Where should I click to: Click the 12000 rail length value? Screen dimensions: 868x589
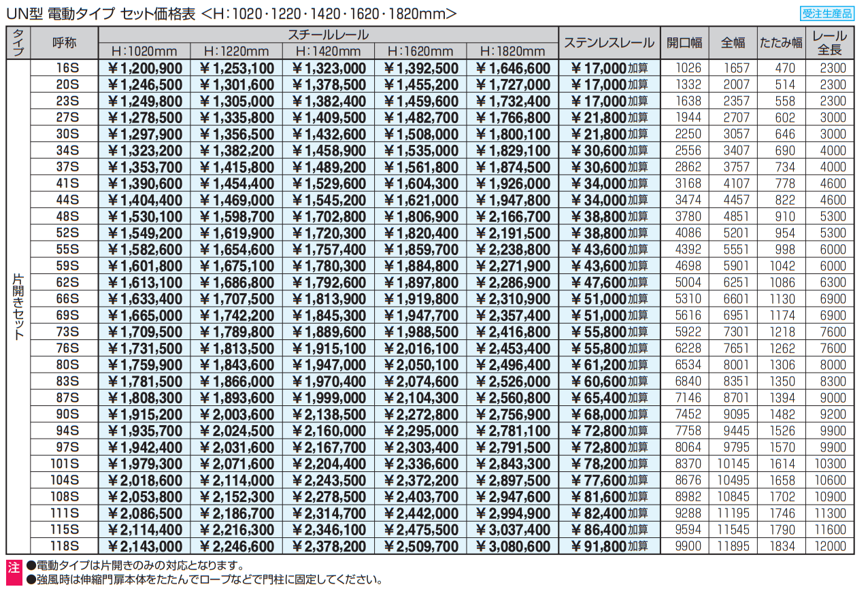[830, 546]
